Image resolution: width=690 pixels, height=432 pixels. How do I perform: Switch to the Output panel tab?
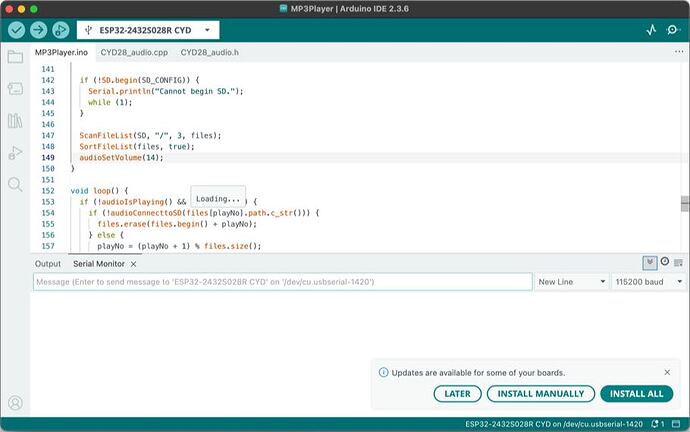(48, 264)
